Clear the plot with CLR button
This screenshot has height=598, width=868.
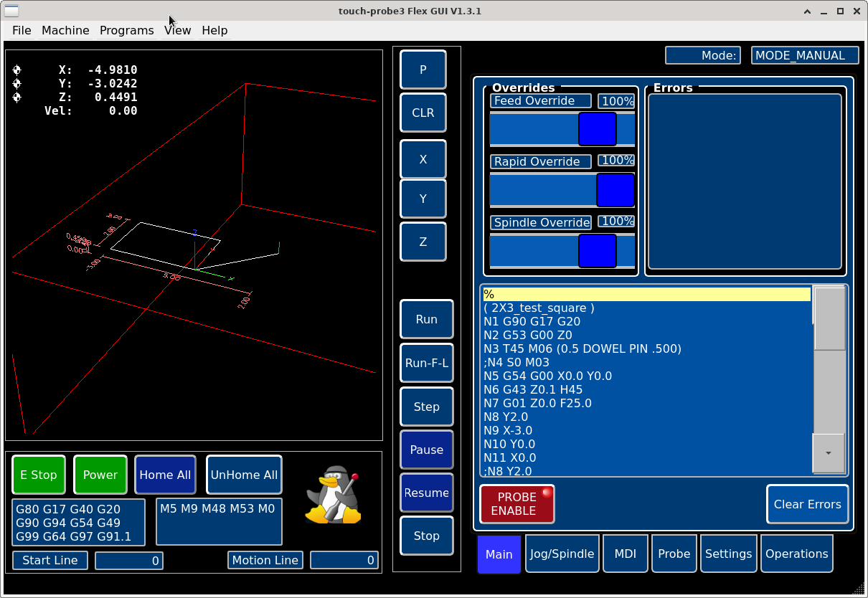(x=423, y=113)
